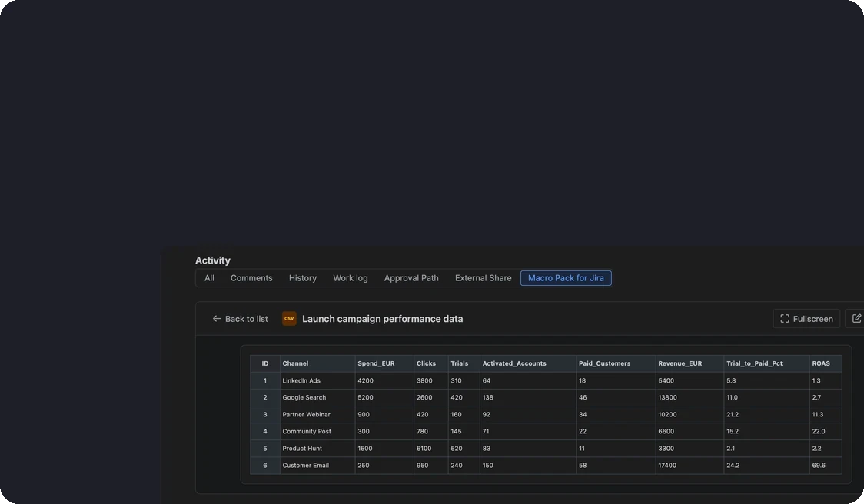This screenshot has height=504, width=864.
Task: Click paid customers 34 for Partner Webinar
Action: (x=616, y=415)
